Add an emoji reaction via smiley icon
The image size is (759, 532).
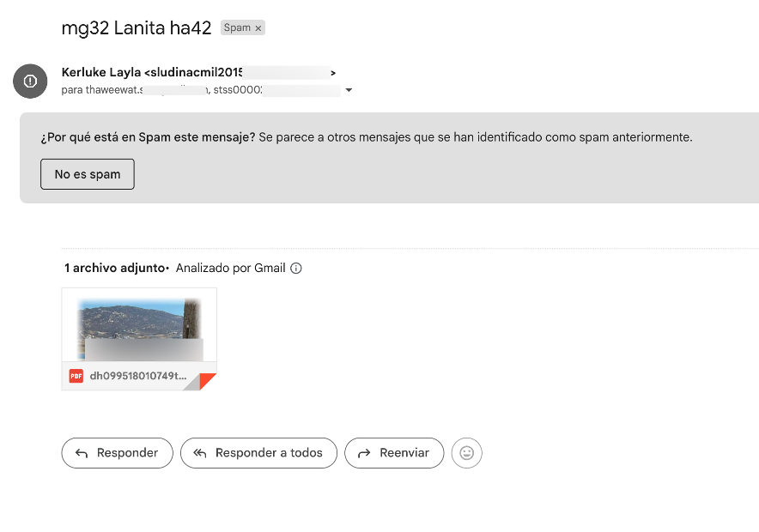[x=467, y=453]
